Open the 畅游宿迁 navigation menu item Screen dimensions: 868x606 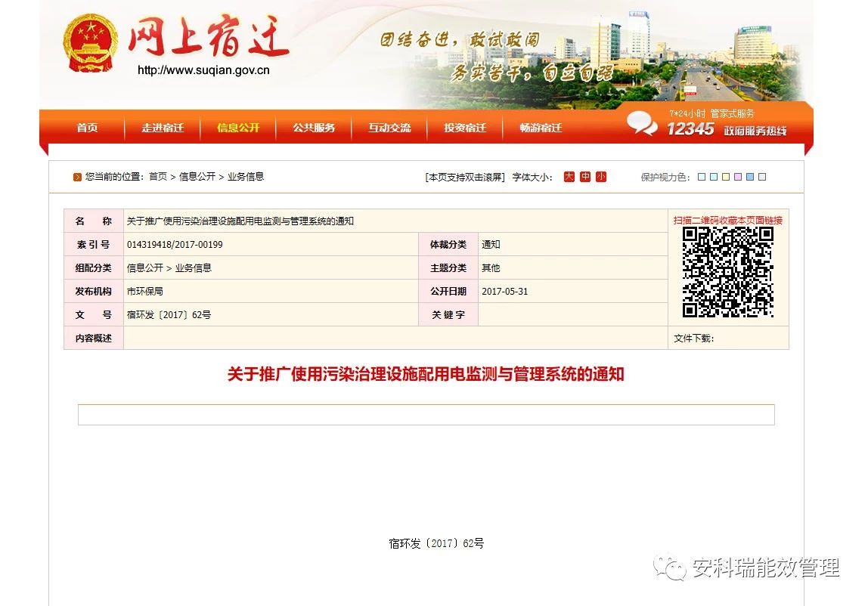(x=541, y=128)
